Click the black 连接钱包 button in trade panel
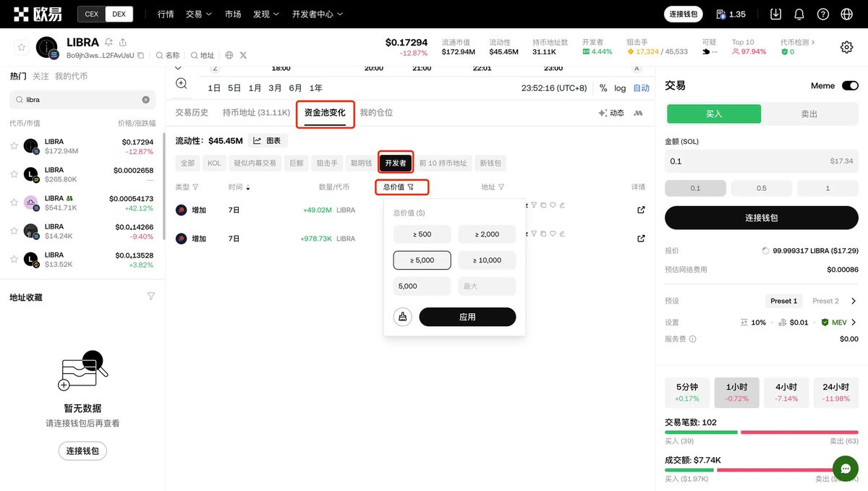Viewport: 868px width, 491px height. (761, 217)
